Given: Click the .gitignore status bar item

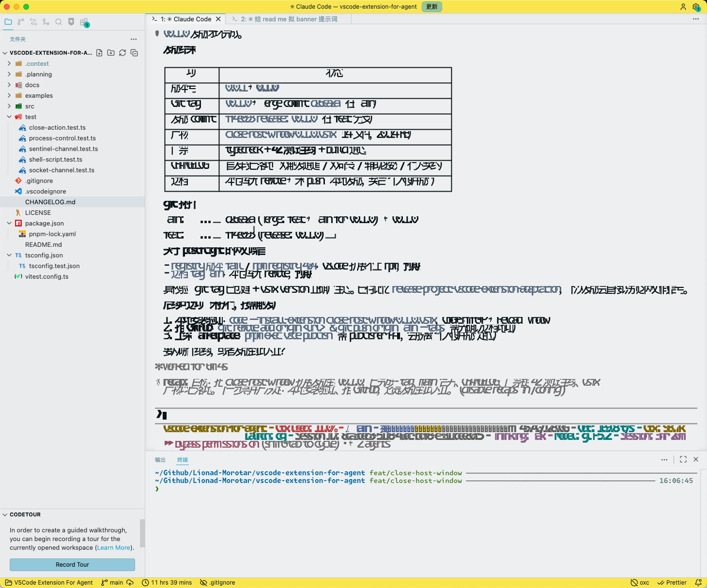Looking at the screenshot, I should [x=217, y=583].
